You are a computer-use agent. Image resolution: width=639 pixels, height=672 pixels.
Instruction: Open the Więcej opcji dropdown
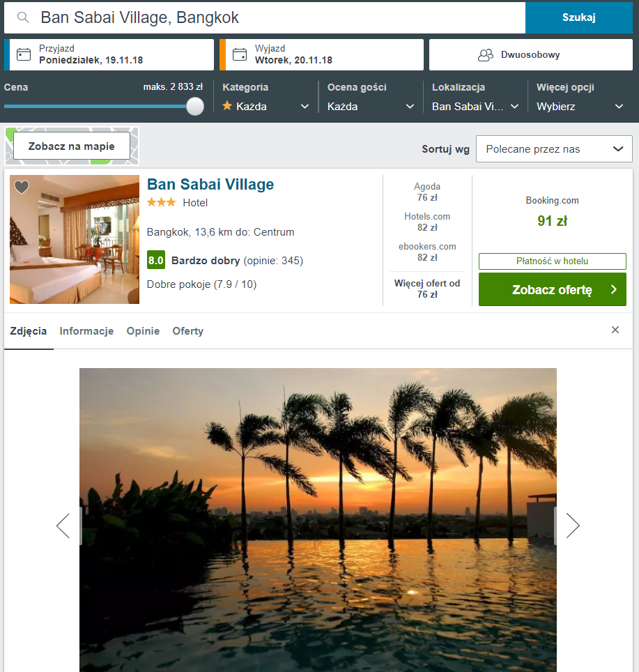(580, 106)
